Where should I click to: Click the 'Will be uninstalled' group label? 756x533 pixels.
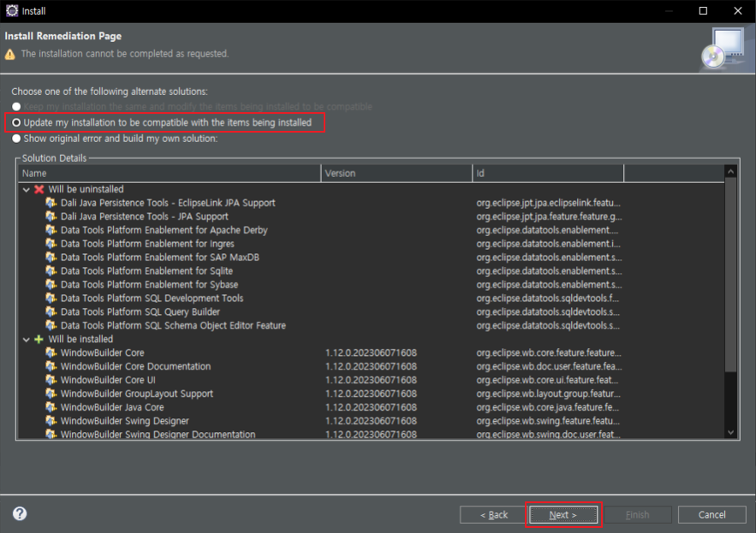pos(86,189)
